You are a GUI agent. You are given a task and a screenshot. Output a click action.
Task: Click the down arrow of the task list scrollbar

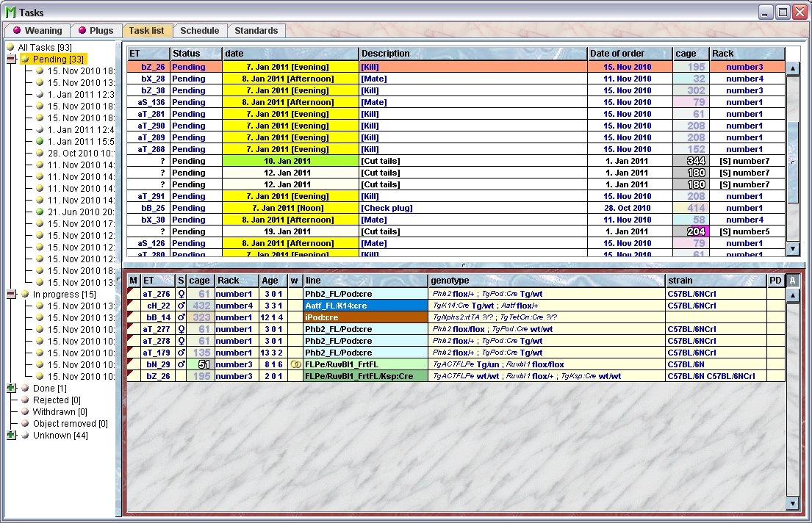tap(792, 249)
